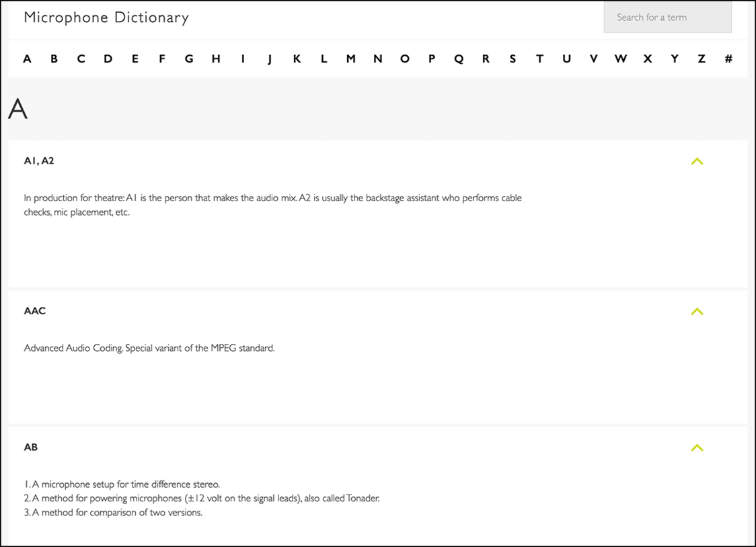This screenshot has height=547, width=756.
Task: Click the AAC term heading
Action: [x=35, y=311]
